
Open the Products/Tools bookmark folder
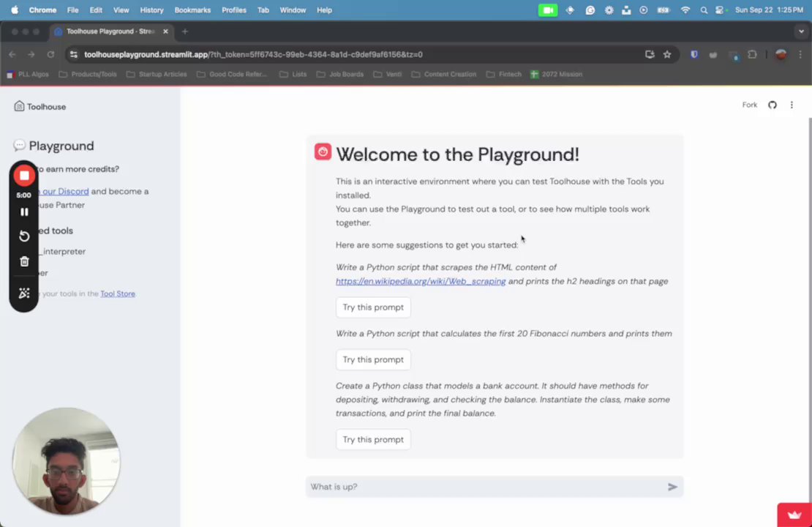pyautogui.click(x=88, y=75)
